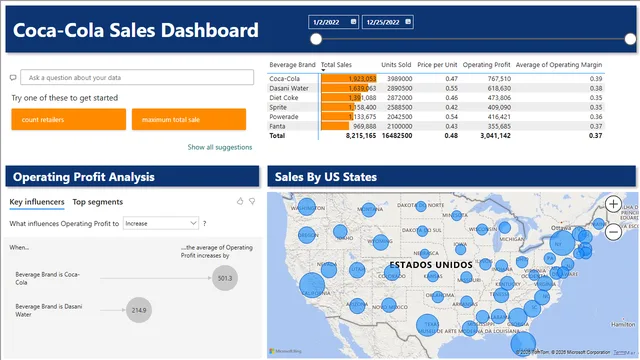Click the Q&A chat bubble icon
Screen dimensions: 640x360
coord(13,78)
